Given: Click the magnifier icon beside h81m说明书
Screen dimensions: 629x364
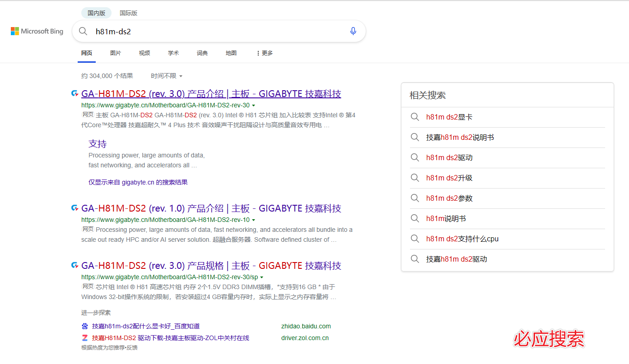Looking at the screenshot, I should pyautogui.click(x=415, y=219).
